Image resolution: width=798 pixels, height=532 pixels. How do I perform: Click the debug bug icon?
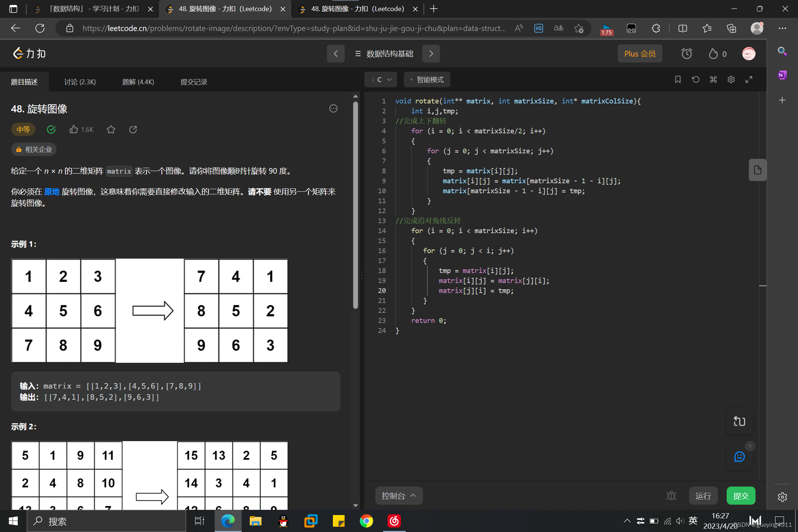click(671, 495)
